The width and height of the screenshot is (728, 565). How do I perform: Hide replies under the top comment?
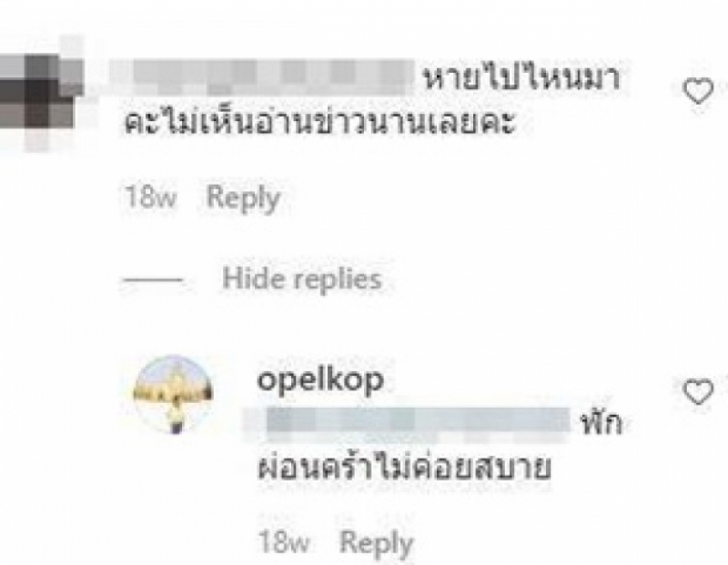[302, 279]
